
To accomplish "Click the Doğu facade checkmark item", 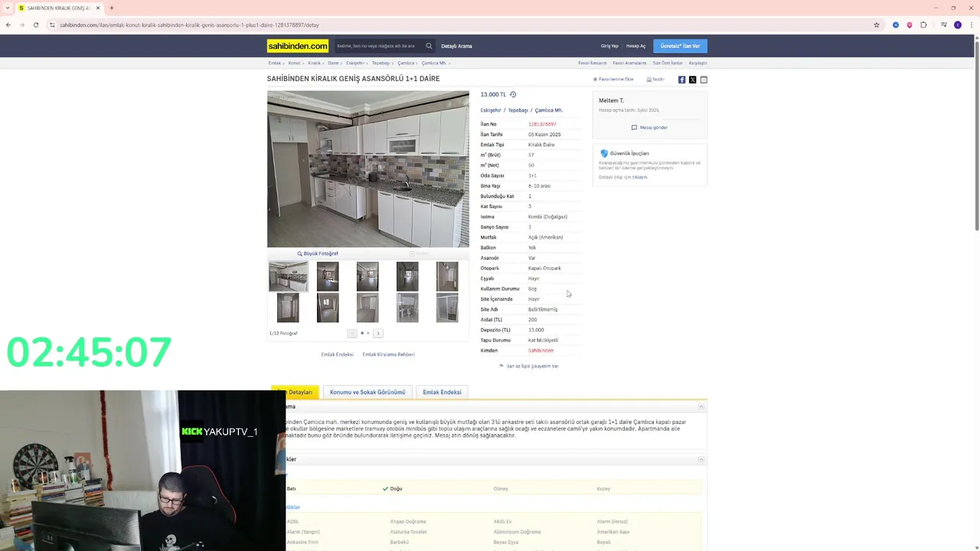I will coord(392,488).
